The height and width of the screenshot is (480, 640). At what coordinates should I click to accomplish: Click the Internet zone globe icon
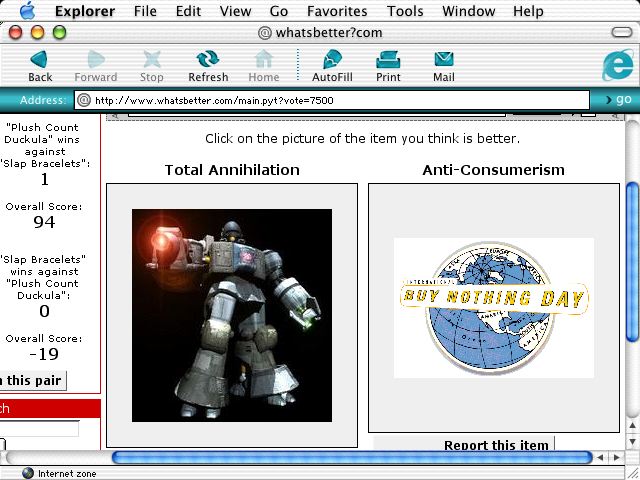[x=28, y=473]
